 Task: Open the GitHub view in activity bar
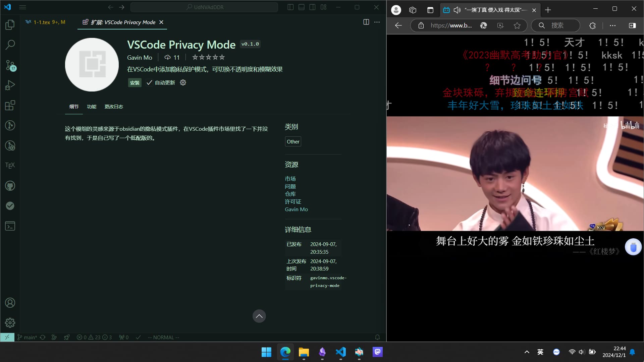(x=10, y=186)
